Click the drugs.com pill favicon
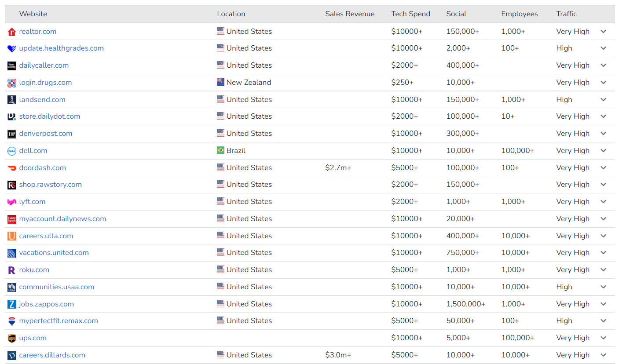The height and width of the screenshot is (364, 619). tap(12, 83)
